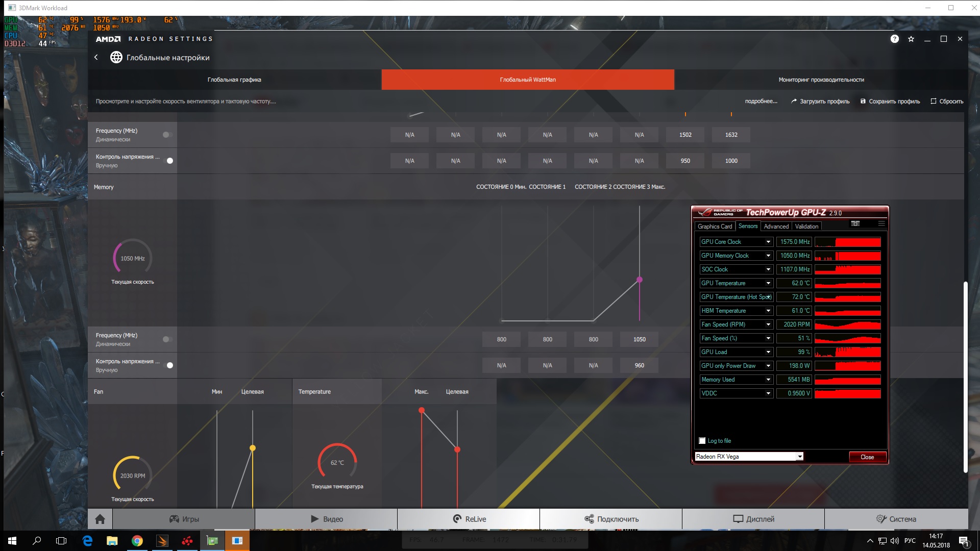Take GPU-Z screenshot with camera icon
This screenshot has height=551, width=980.
click(x=855, y=223)
